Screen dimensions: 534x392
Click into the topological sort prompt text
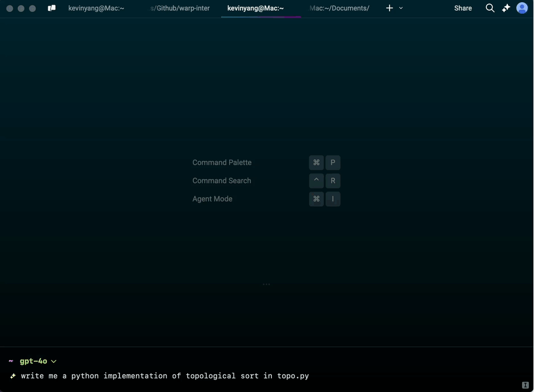coord(165,376)
